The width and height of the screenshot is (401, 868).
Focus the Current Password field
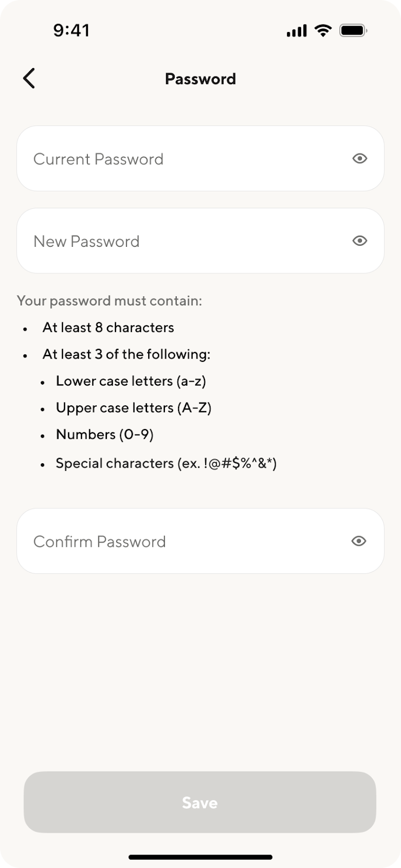179,159
